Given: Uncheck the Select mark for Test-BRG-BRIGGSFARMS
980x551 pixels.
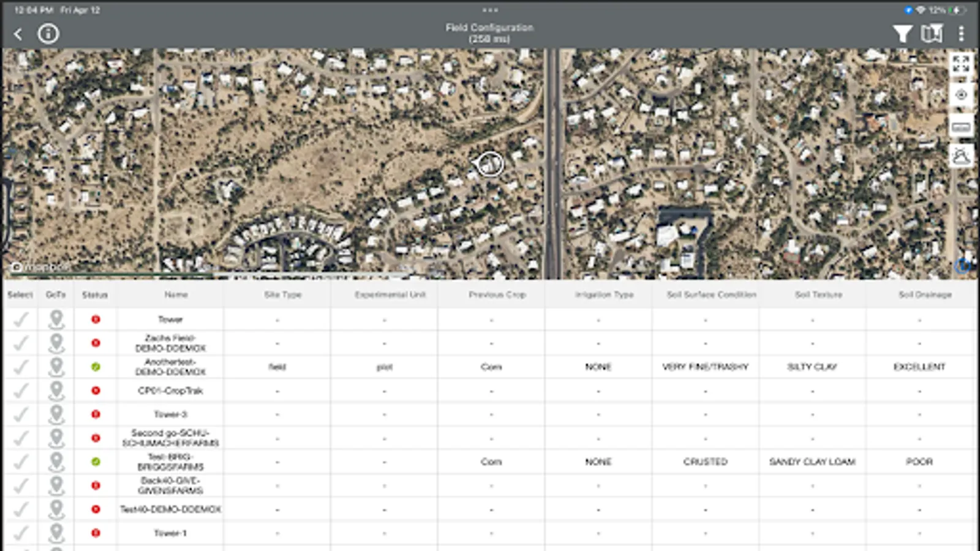Looking at the screenshot, I should pyautogui.click(x=21, y=462).
